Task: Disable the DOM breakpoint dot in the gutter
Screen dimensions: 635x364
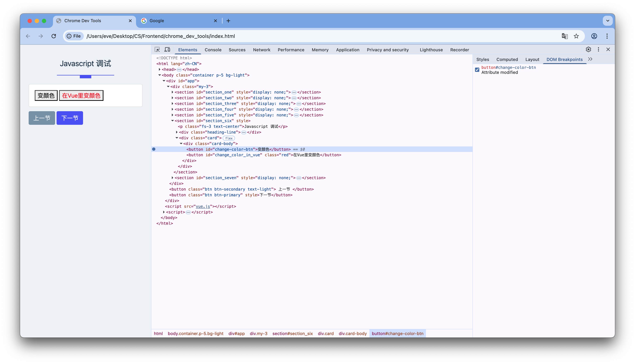Action: (x=154, y=149)
